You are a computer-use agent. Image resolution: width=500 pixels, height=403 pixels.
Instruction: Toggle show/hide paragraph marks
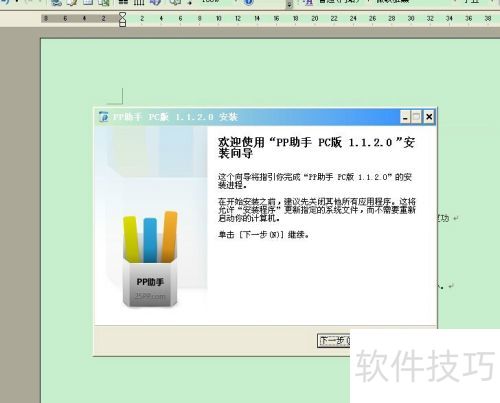pos(190,2)
